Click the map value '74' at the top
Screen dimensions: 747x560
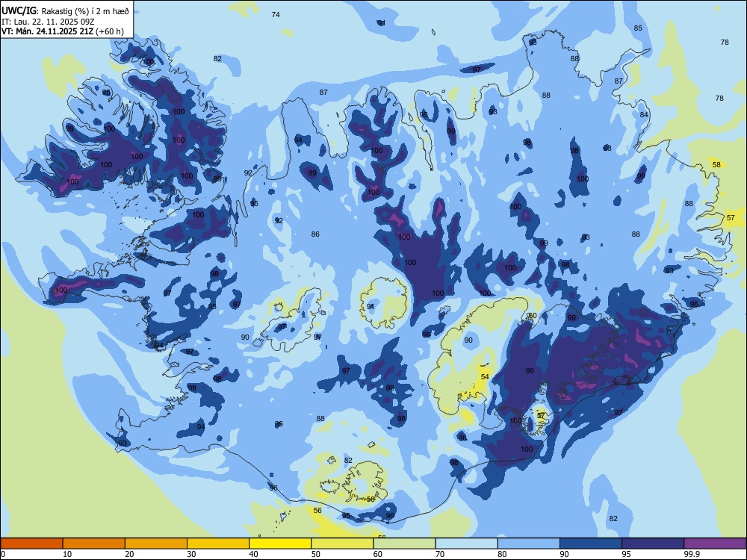click(276, 14)
